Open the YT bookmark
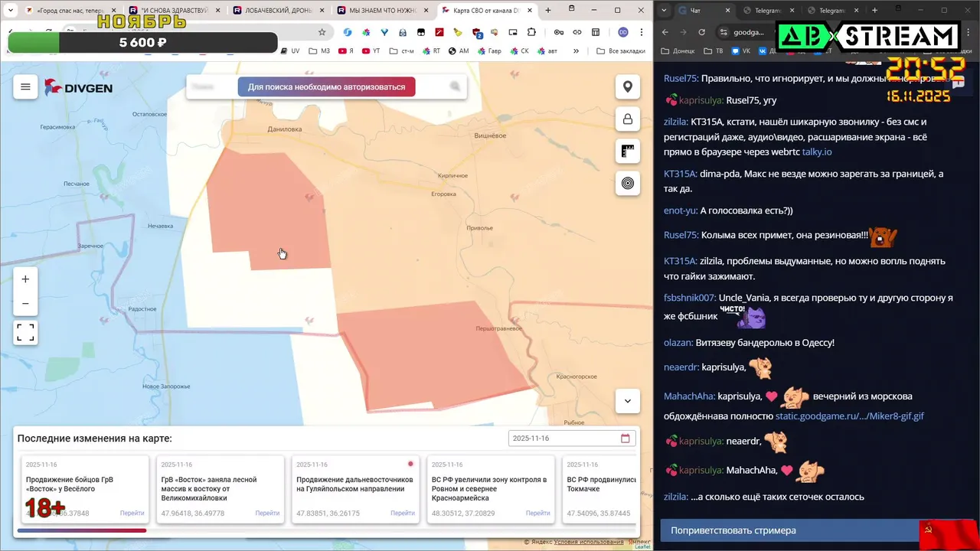The image size is (980, 551). [x=371, y=51]
